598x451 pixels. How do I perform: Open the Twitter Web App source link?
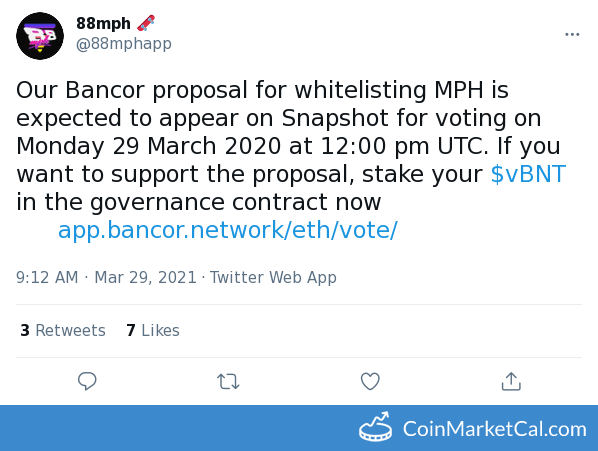tap(273, 277)
